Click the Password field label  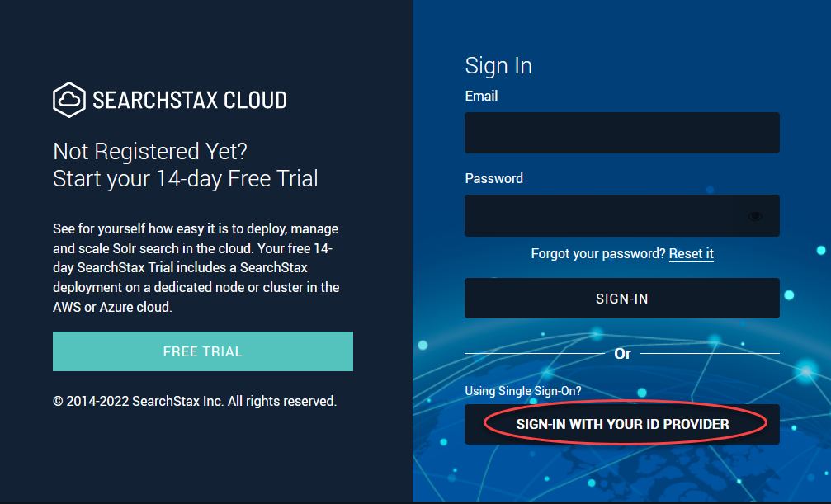[x=494, y=179]
